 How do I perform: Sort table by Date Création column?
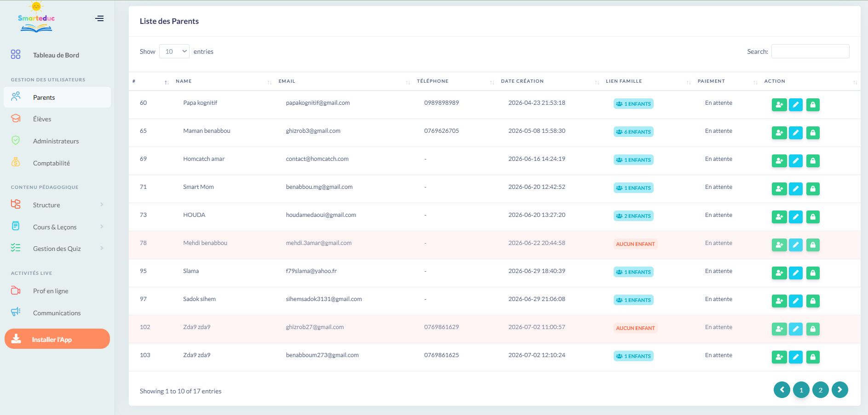pos(522,81)
